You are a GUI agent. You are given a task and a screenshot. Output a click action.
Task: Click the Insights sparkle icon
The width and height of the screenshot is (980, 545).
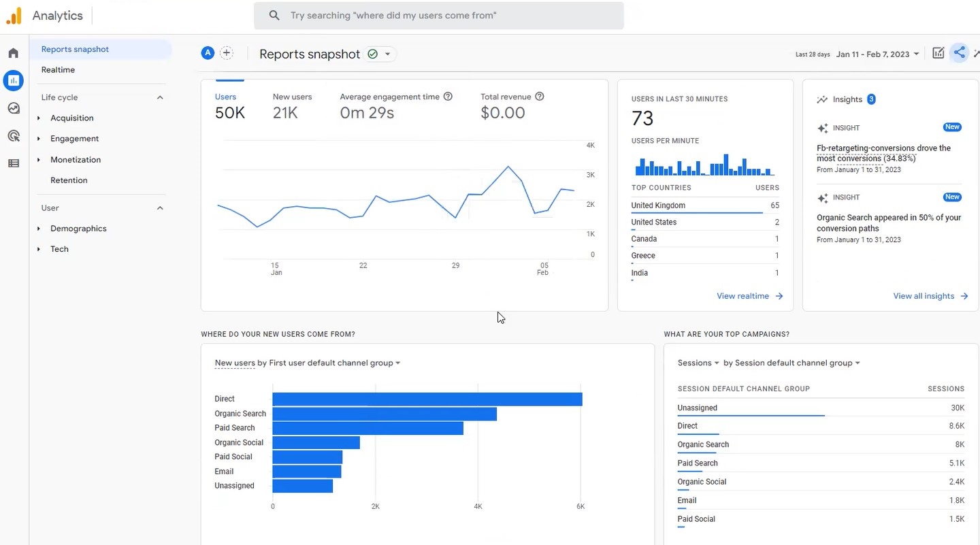click(822, 99)
